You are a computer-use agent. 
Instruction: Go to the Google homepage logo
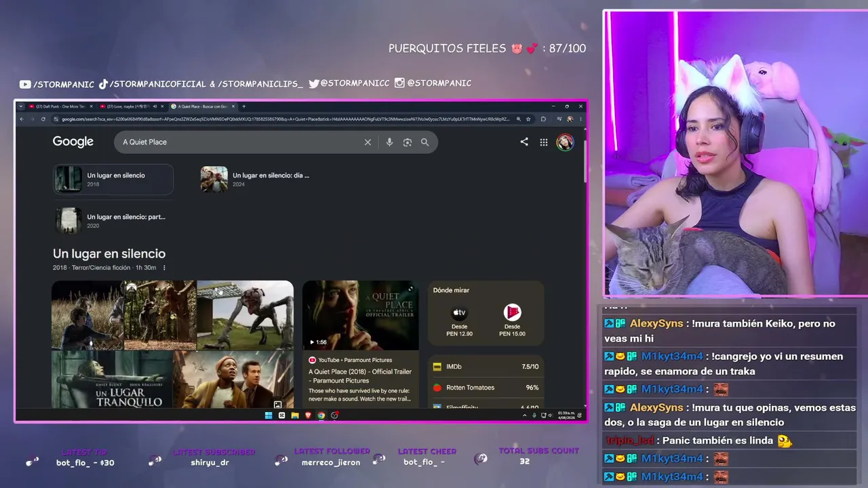point(73,142)
